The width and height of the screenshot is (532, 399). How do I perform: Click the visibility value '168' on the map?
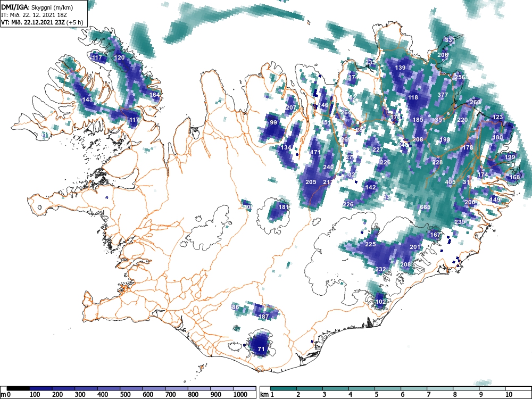pos(514,177)
